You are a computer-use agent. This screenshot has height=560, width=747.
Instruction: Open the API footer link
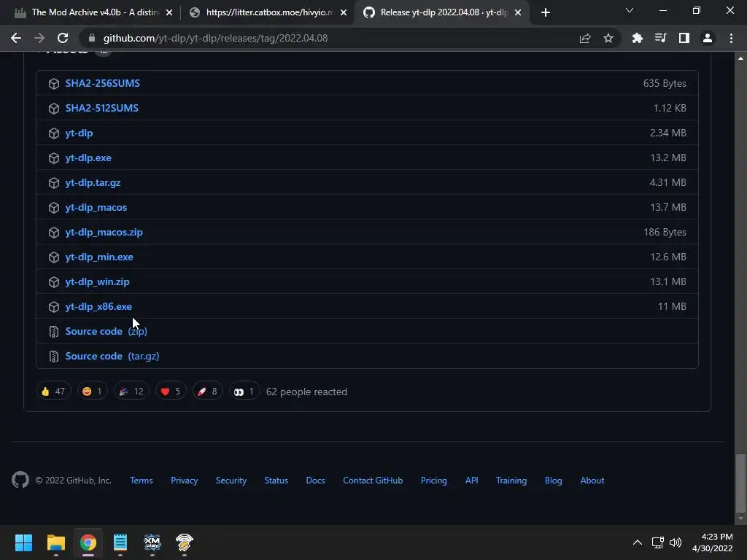(x=472, y=481)
